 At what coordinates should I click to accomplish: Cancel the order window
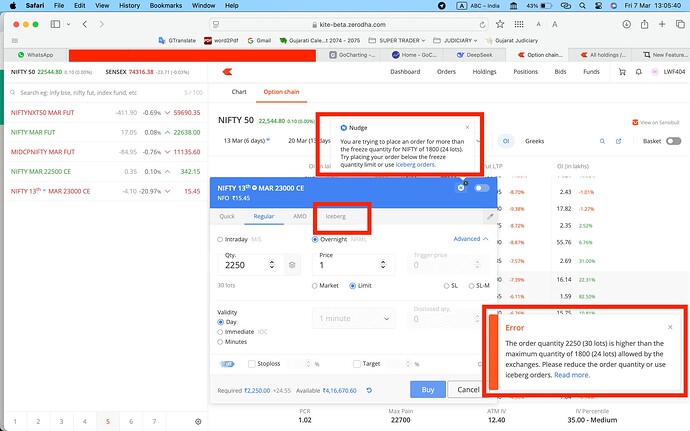468,390
